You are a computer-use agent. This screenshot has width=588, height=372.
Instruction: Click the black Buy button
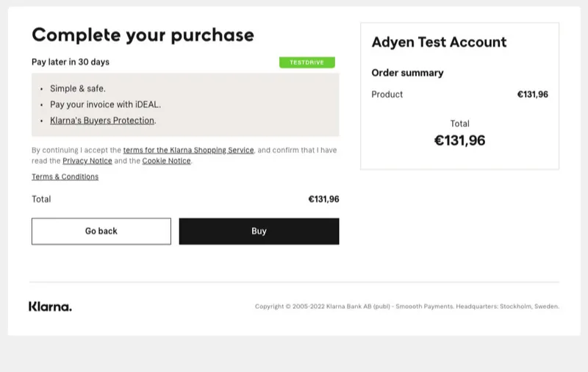(x=259, y=231)
